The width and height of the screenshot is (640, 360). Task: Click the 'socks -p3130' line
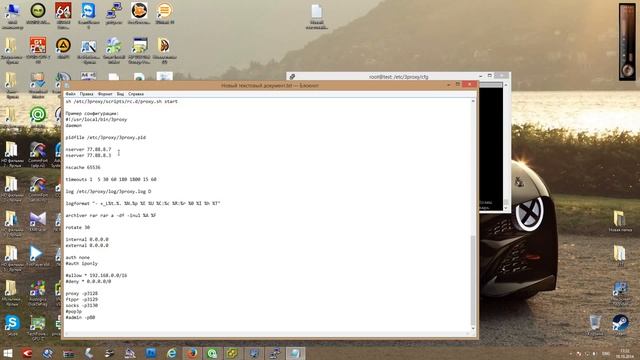click(x=82, y=305)
